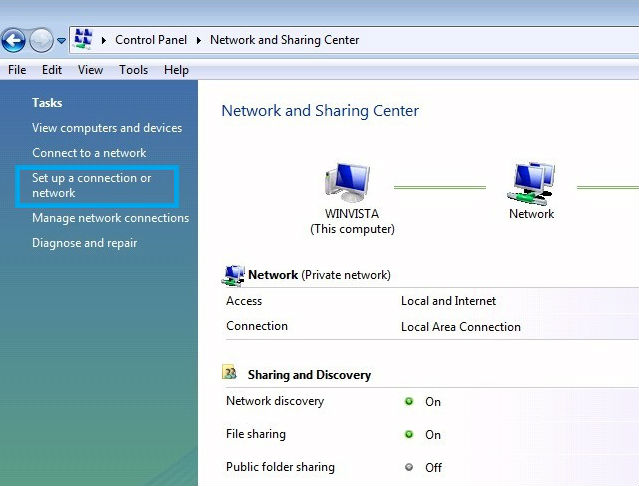Click the green Network discovery status light
This screenshot has width=639, height=486.
pyautogui.click(x=409, y=401)
